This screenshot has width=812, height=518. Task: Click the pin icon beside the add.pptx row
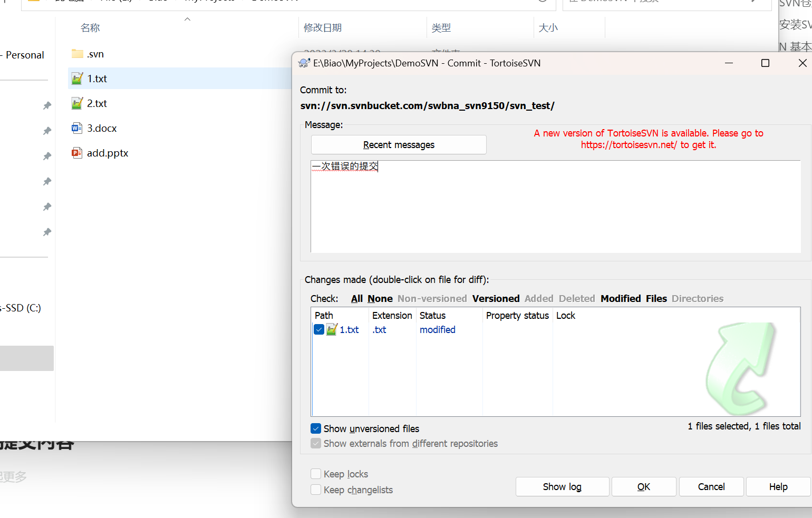[47, 156]
